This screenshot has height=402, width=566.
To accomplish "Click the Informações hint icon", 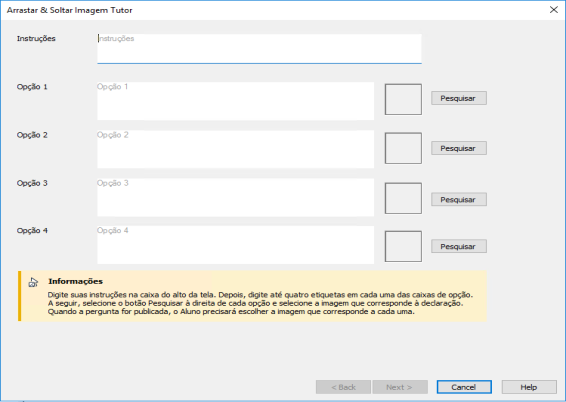I will pyautogui.click(x=33, y=283).
